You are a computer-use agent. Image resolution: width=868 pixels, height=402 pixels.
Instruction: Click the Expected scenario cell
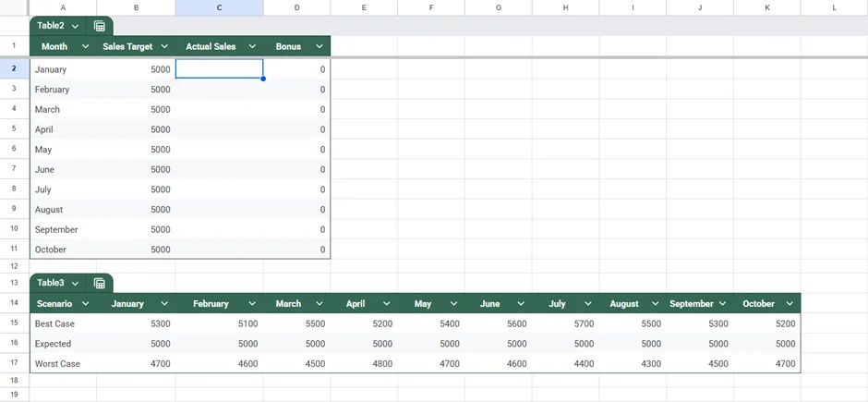[x=63, y=343]
